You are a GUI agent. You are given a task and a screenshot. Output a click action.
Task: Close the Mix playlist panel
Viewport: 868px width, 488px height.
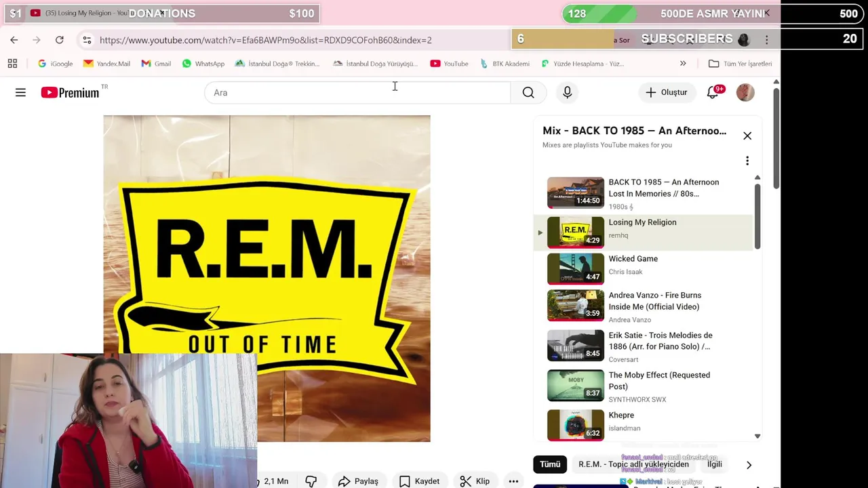coord(747,136)
